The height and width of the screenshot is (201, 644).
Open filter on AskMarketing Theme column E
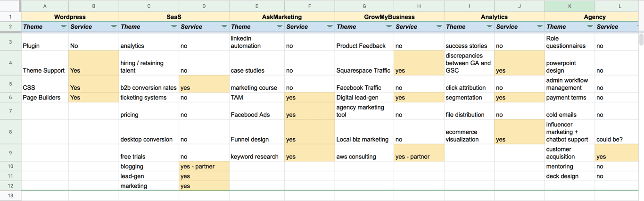[x=280, y=27]
